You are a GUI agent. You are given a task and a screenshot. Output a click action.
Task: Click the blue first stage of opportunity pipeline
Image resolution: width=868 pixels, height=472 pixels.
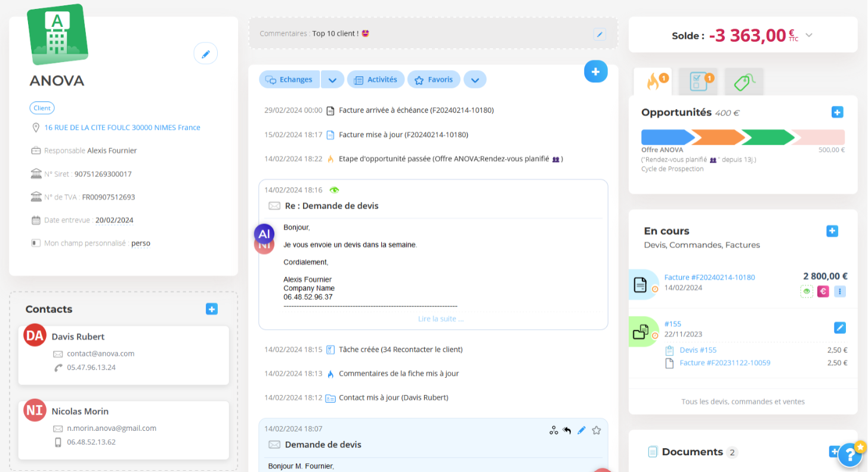click(668, 137)
